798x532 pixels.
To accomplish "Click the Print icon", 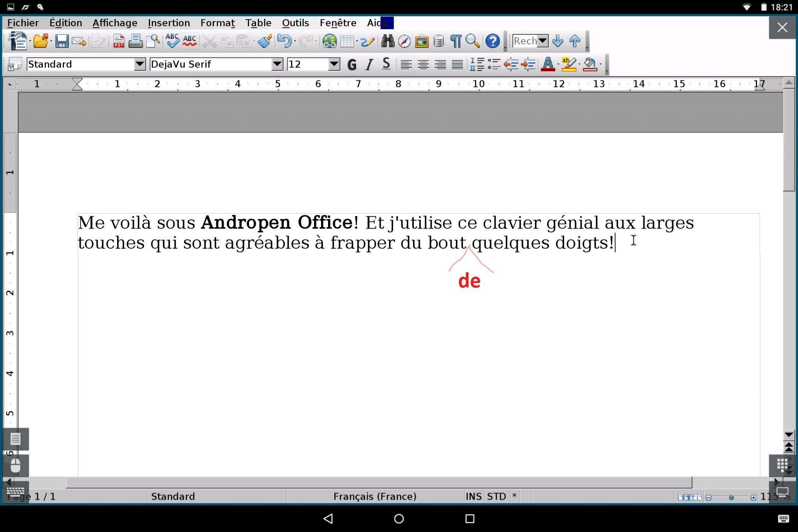I will (136, 41).
